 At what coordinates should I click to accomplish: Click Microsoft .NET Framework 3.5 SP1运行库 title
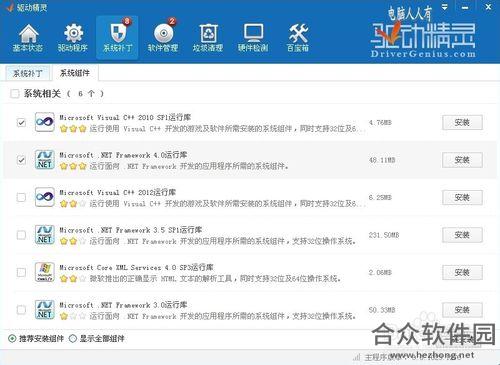(x=131, y=230)
